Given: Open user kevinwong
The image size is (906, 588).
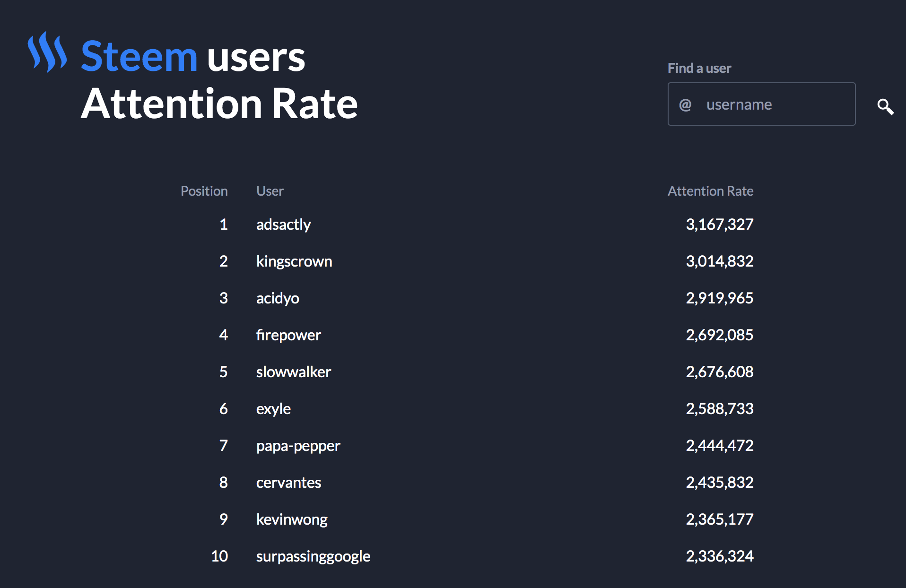Looking at the screenshot, I should (292, 519).
